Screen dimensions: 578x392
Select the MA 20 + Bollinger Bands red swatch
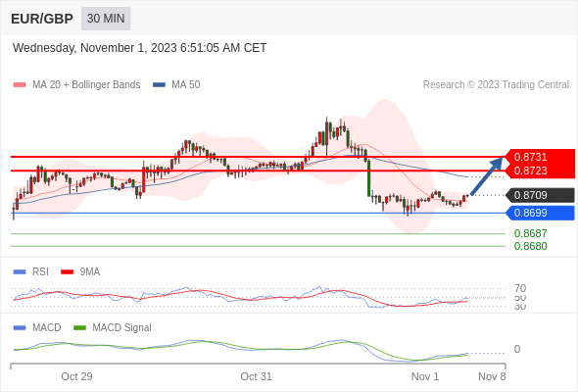pyautogui.click(x=20, y=85)
